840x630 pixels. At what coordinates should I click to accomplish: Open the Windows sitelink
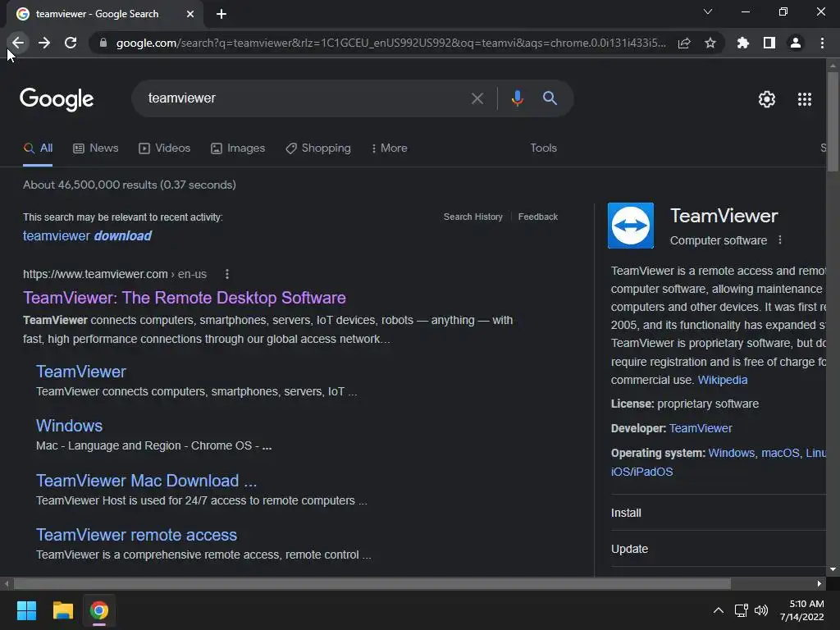[69, 426]
